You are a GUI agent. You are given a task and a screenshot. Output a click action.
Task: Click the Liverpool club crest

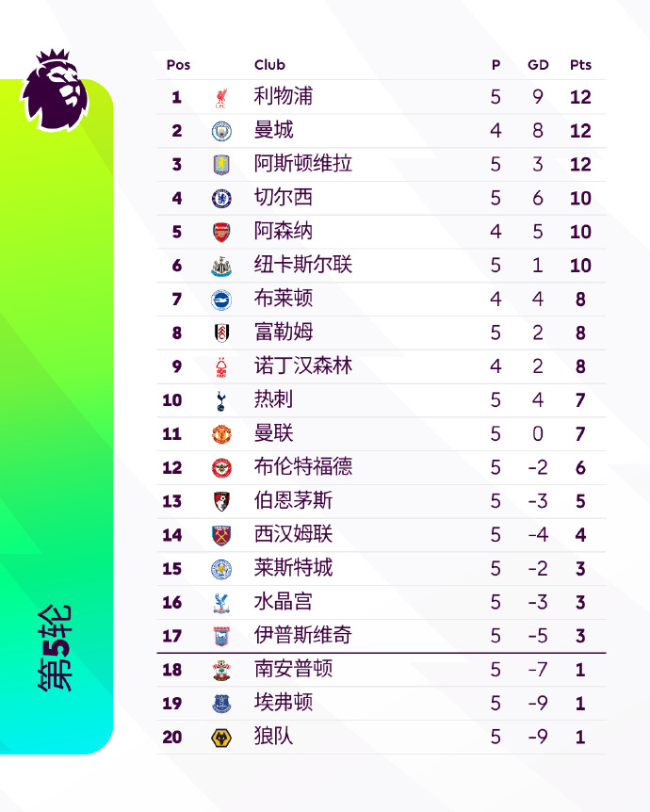point(221,97)
